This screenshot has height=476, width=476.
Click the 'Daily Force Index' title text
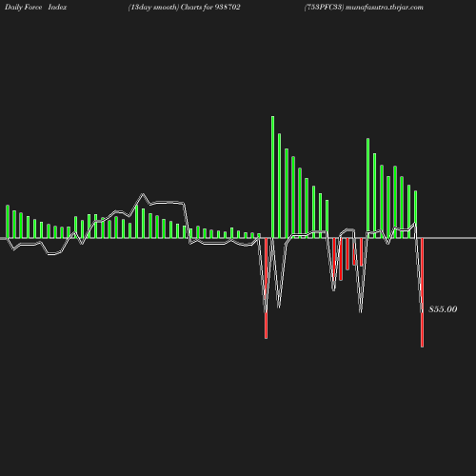coord(36,8)
